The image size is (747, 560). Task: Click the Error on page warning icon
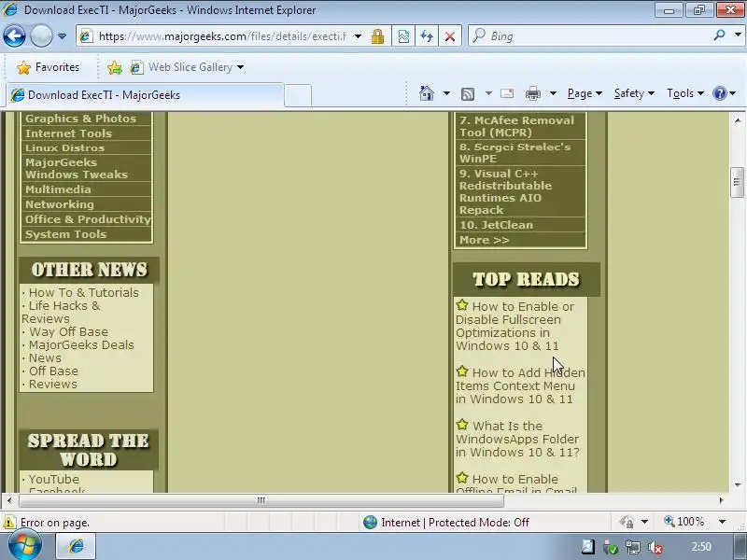pos(8,523)
